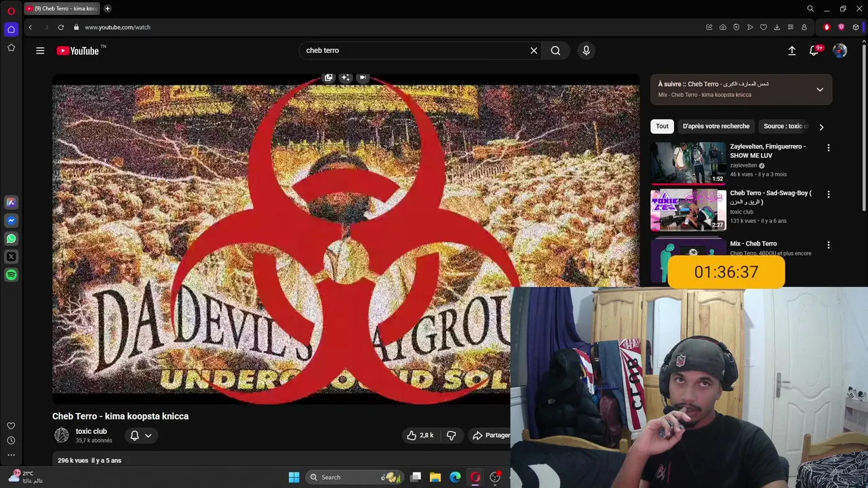Open Opera tab search magnifier
868x488 pixels.
pos(810,9)
